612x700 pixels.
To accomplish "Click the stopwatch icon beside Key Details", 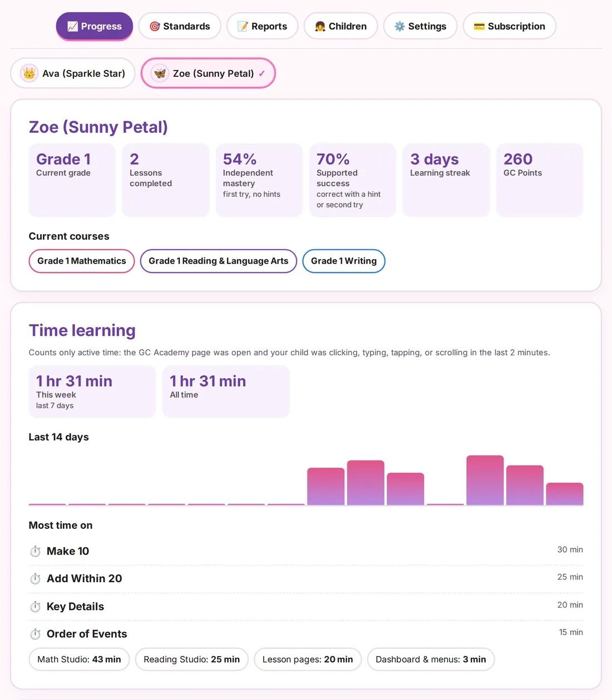I will pyautogui.click(x=35, y=607).
